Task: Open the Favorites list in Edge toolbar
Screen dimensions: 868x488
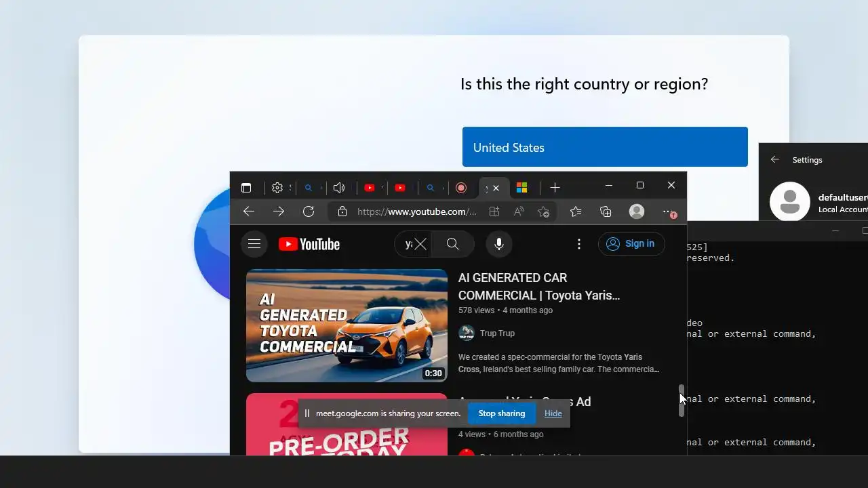Action: tap(576, 211)
